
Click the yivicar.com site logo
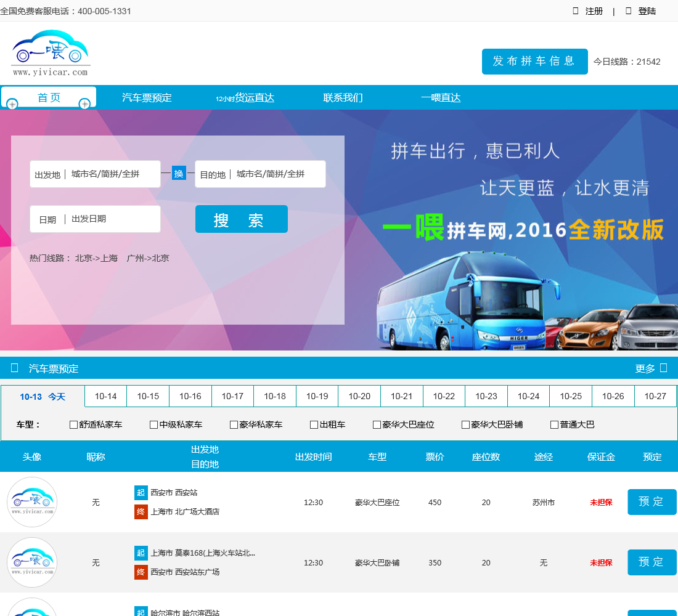[x=50, y=53]
